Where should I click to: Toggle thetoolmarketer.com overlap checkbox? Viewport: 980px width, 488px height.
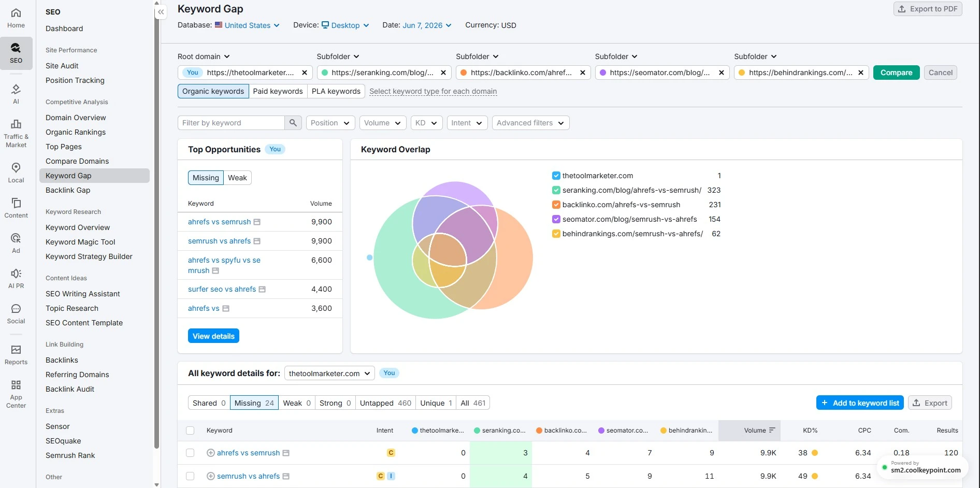pyautogui.click(x=556, y=176)
